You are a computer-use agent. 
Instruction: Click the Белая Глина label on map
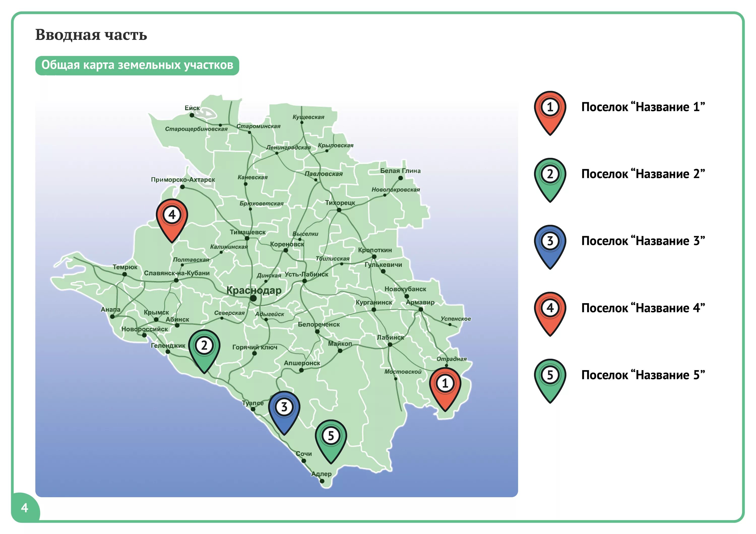pos(400,171)
